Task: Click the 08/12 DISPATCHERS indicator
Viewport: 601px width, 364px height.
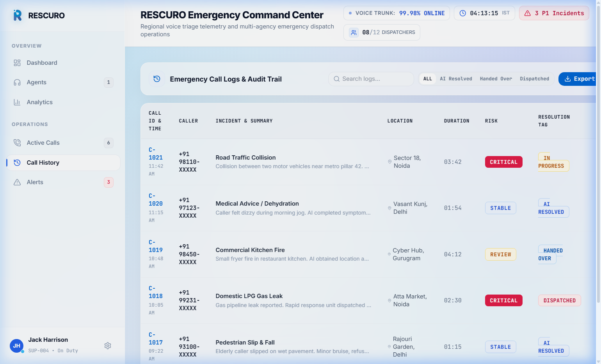Action: coord(382,32)
